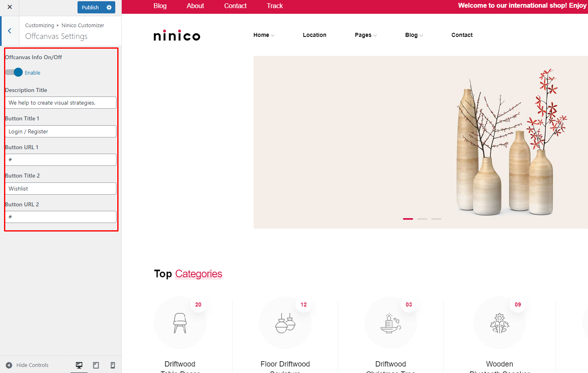This screenshot has width=588, height=373.
Task: Switch to tablet preview icon
Action: point(96,365)
